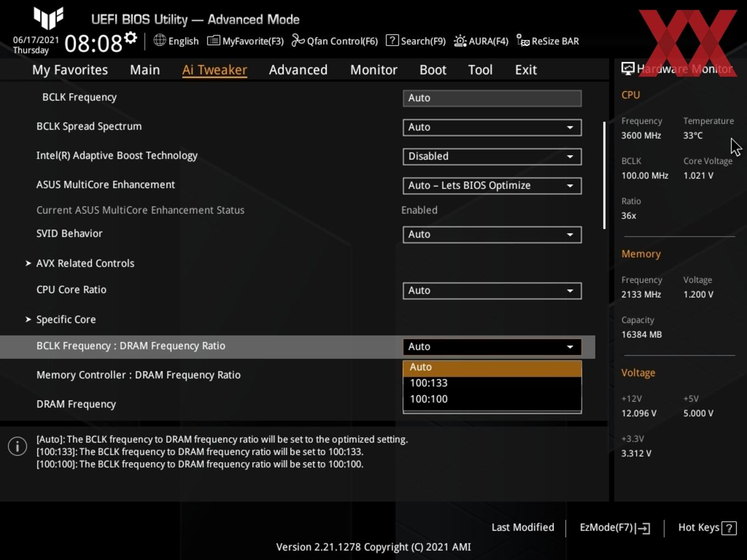Image resolution: width=747 pixels, height=560 pixels.
Task: Open ASUS MultiCore Enhancement dropdown
Action: 492,186
